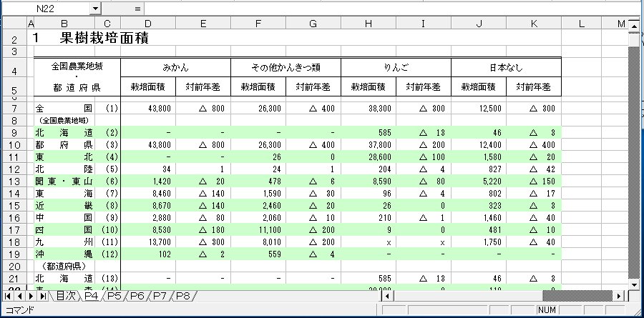644x318 pixels.
Task: Switch to the P7 sheet tab
Action: pos(160,295)
